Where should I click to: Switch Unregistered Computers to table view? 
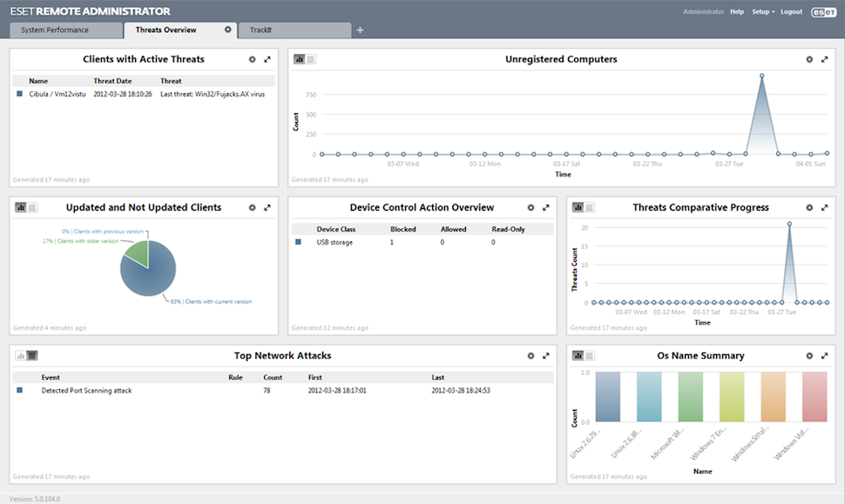pos(311,59)
